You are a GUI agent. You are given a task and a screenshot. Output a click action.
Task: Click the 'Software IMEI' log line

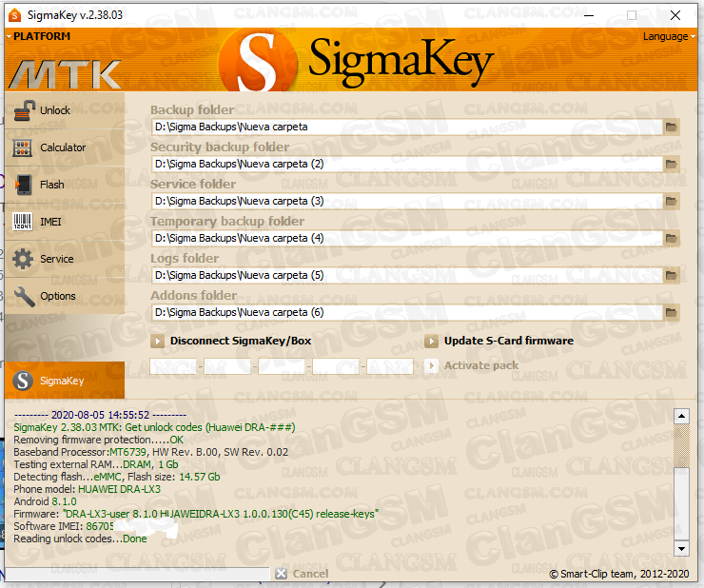coord(64,526)
